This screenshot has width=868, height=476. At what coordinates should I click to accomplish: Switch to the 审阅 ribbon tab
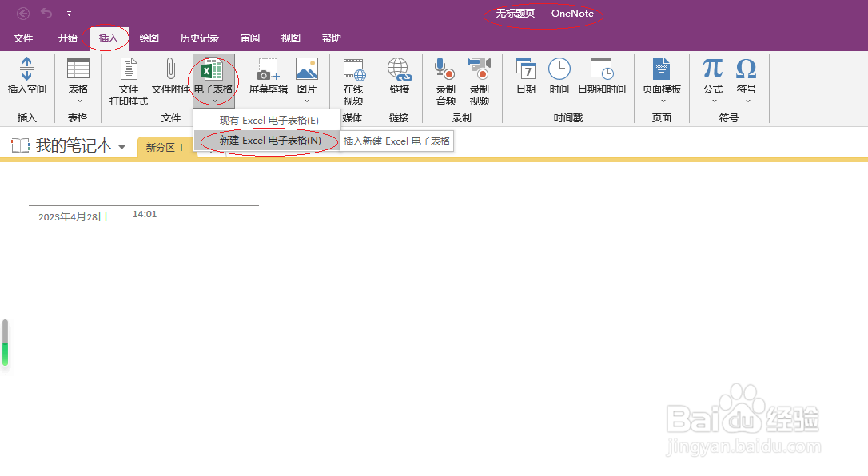point(249,38)
